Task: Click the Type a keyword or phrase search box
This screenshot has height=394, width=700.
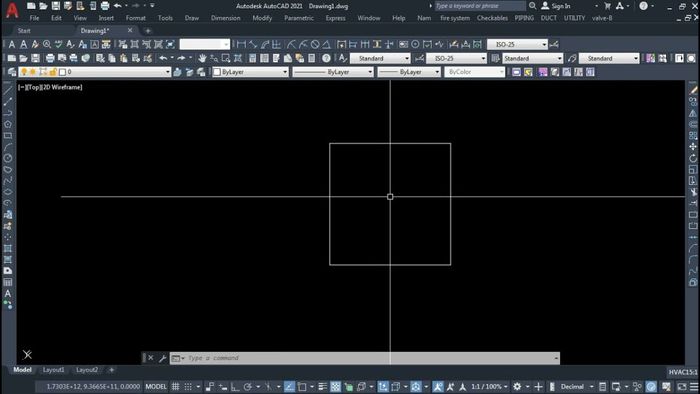Action: point(480,6)
